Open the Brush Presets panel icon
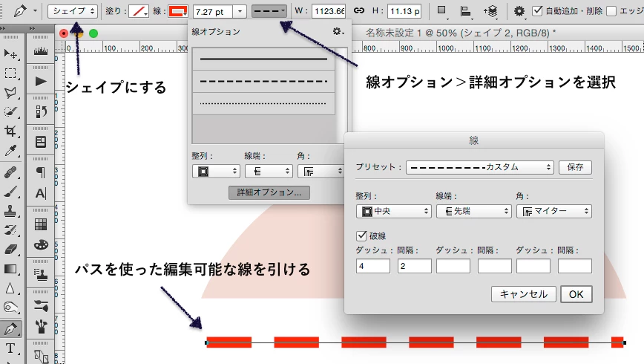Image resolution: width=644 pixels, height=364 pixels. pyautogui.click(x=41, y=305)
